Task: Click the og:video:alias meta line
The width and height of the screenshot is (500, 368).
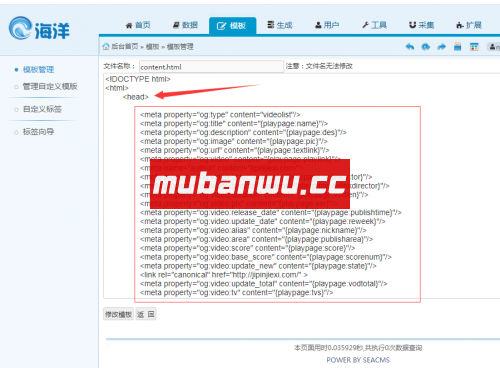Action: [253, 230]
